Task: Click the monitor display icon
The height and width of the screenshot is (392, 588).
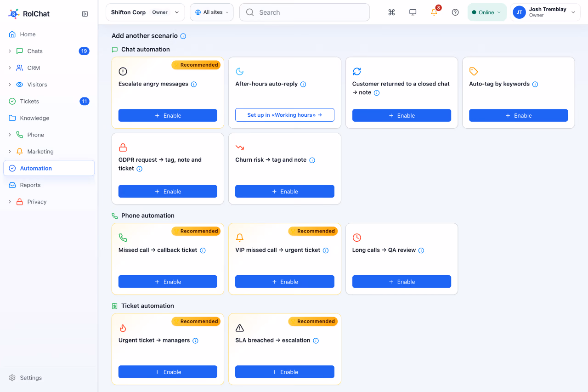Action: (413, 12)
